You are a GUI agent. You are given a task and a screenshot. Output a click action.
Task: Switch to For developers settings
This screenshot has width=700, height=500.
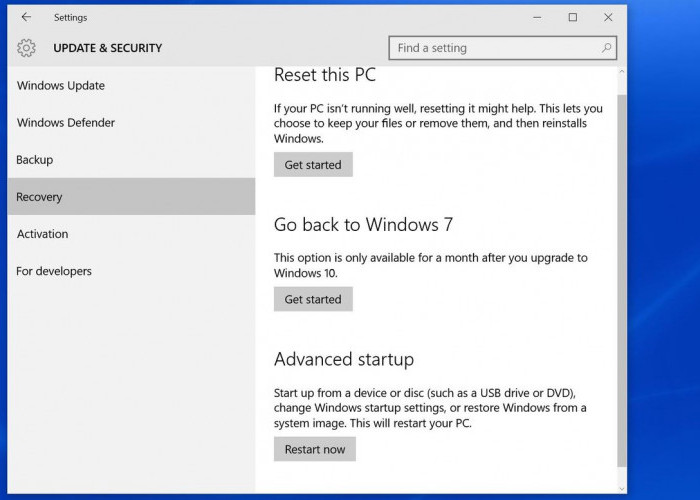pos(54,271)
